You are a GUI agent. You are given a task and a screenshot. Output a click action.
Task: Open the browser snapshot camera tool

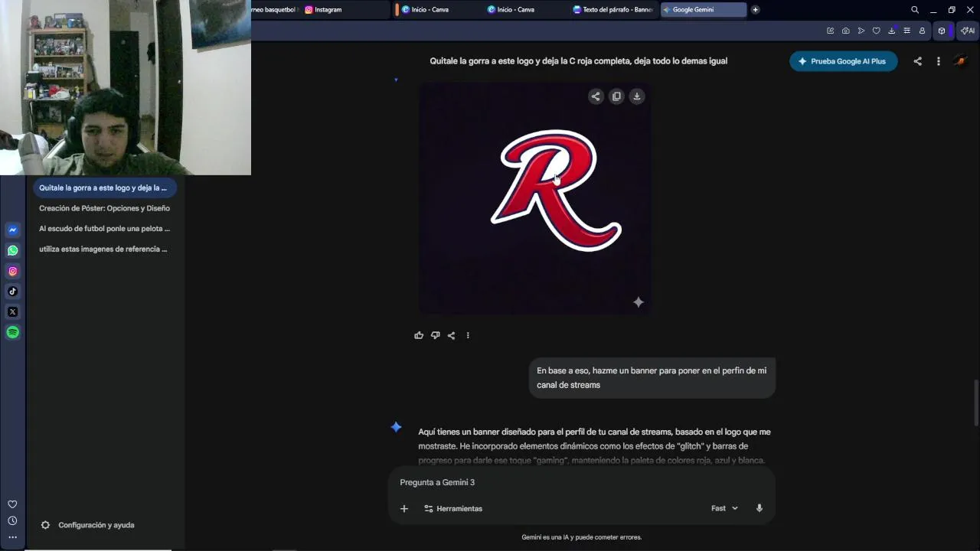(845, 31)
